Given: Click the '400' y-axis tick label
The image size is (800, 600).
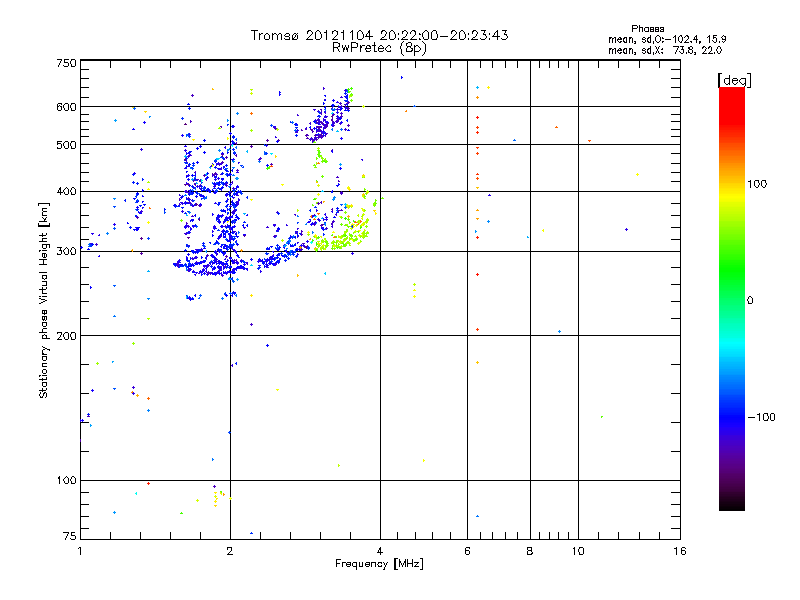Looking at the screenshot, I should (66, 192).
